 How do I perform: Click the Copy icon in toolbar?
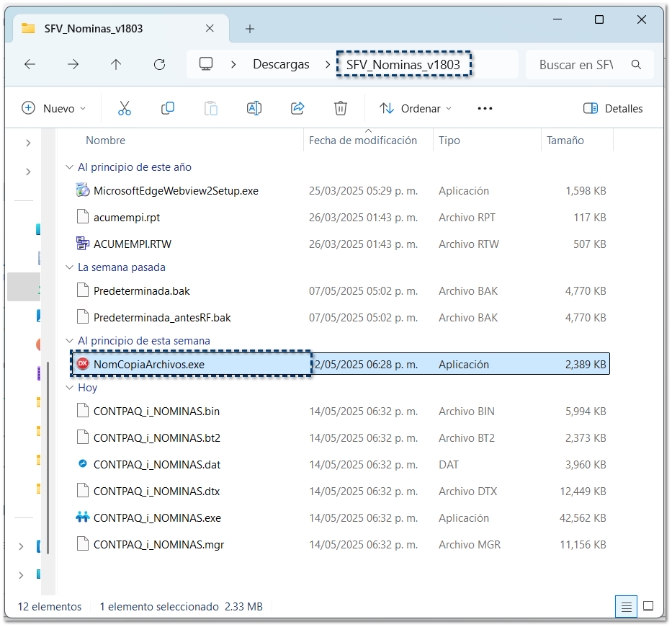(x=168, y=108)
